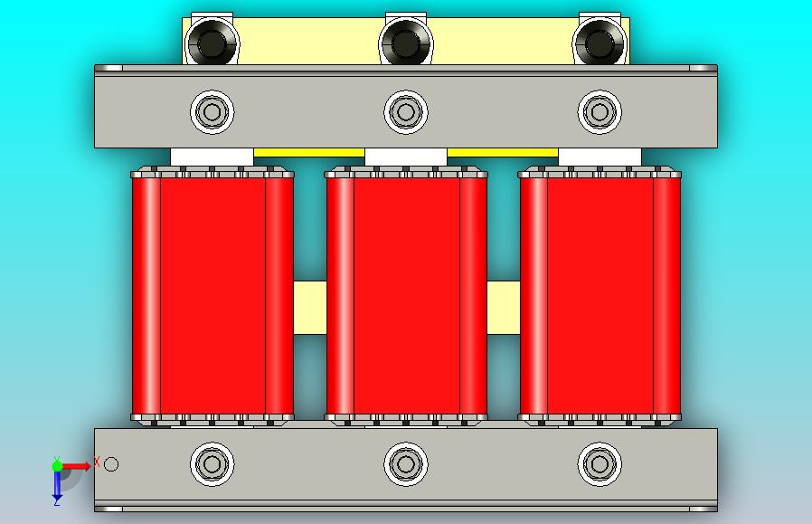This screenshot has width=812, height=524.
Task: Select the small circle beside the X label
Action: tap(111, 464)
